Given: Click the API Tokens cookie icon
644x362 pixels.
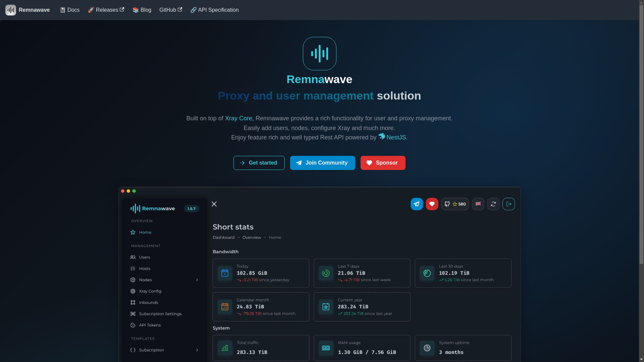Looking at the screenshot, I should (133, 325).
